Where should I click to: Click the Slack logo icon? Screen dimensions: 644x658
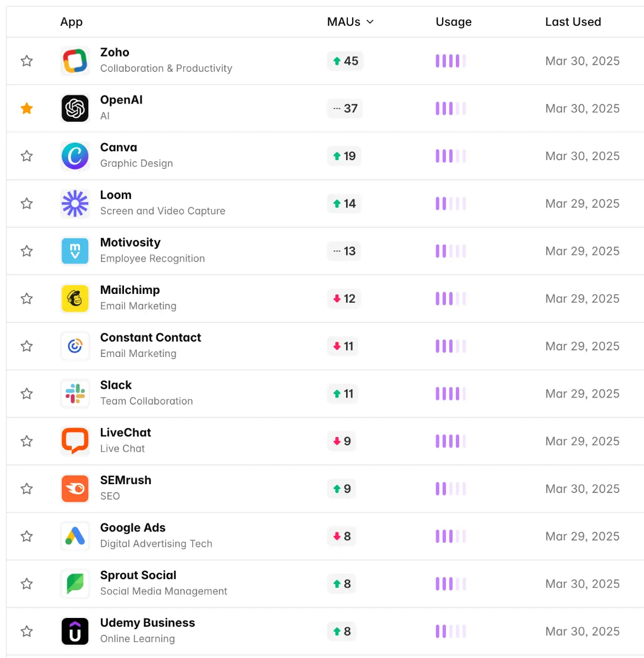click(x=75, y=394)
